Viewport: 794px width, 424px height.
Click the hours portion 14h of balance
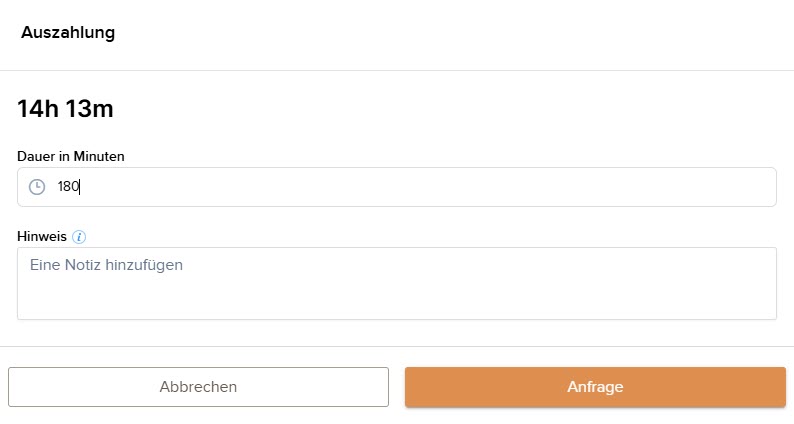point(39,109)
